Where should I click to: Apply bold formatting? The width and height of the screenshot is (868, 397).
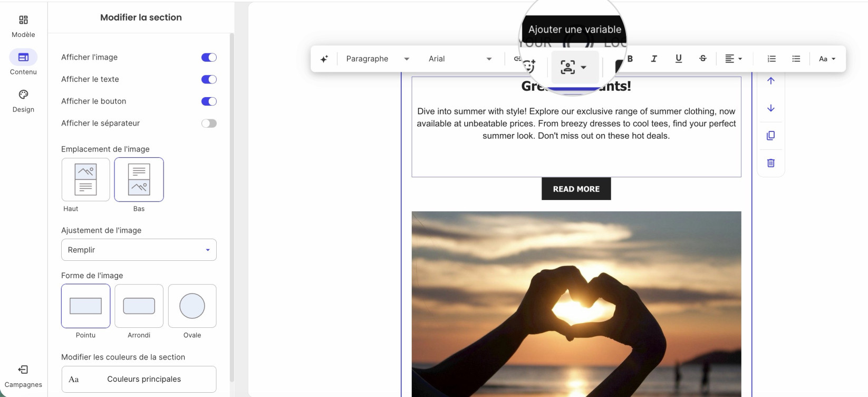point(630,59)
